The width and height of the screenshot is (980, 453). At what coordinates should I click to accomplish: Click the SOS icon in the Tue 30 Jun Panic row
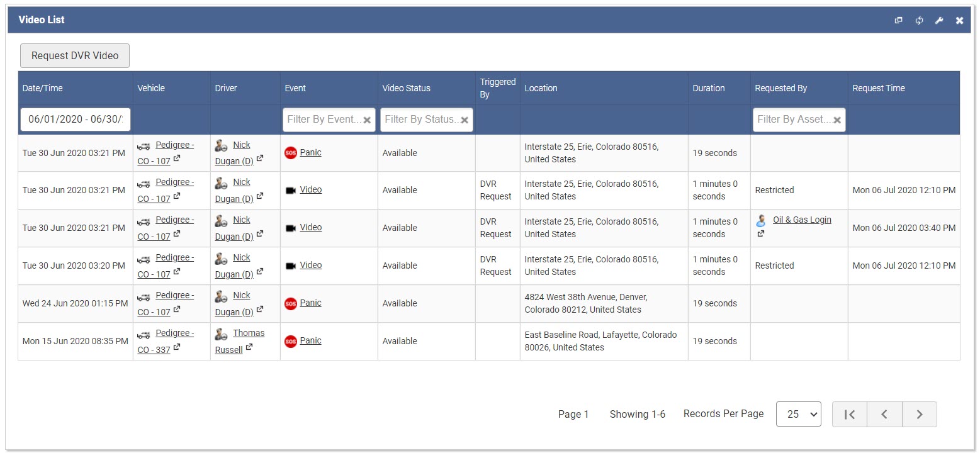click(290, 153)
